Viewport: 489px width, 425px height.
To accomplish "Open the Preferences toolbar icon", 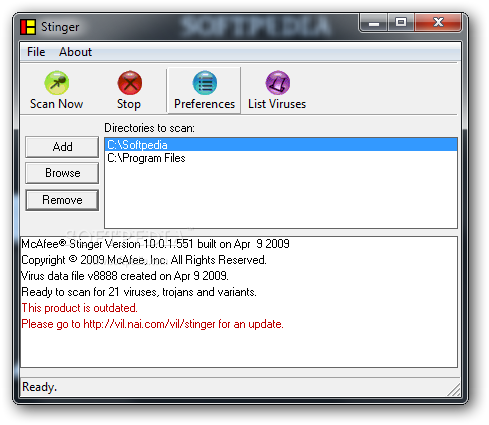I will (x=205, y=83).
